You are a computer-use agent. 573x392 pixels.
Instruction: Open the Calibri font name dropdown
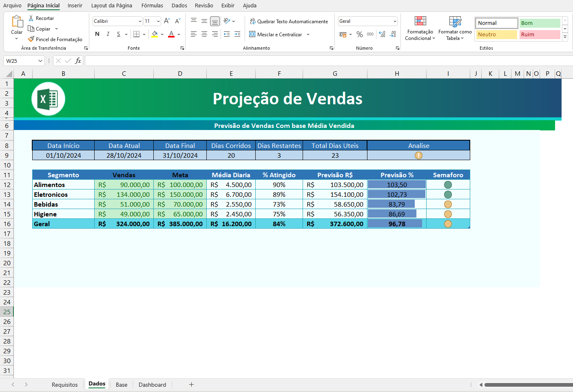(140, 21)
